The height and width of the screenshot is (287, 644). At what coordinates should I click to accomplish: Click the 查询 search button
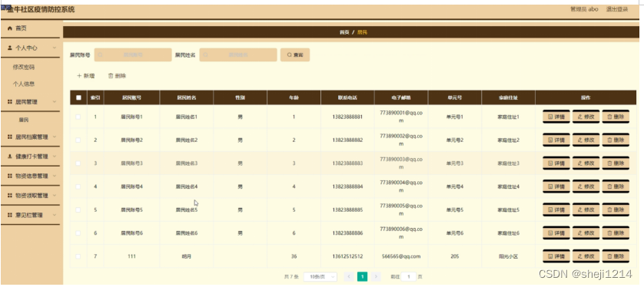[295, 55]
